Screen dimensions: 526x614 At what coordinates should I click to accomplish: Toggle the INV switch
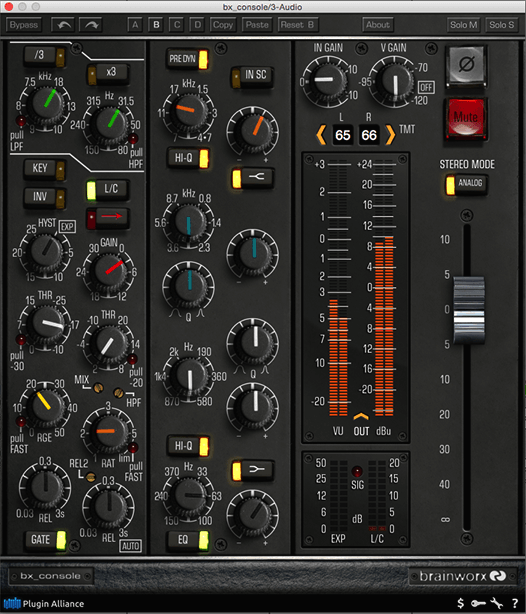pyautogui.click(x=44, y=197)
